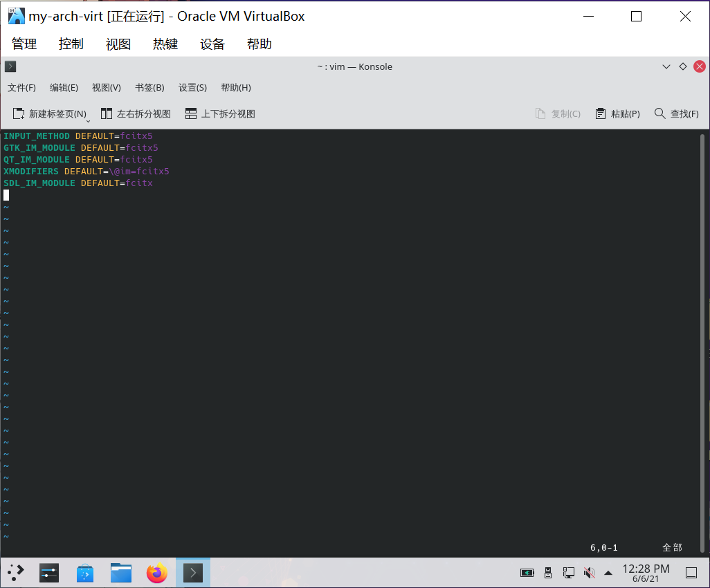Open the KDE application launcher

(x=15, y=573)
